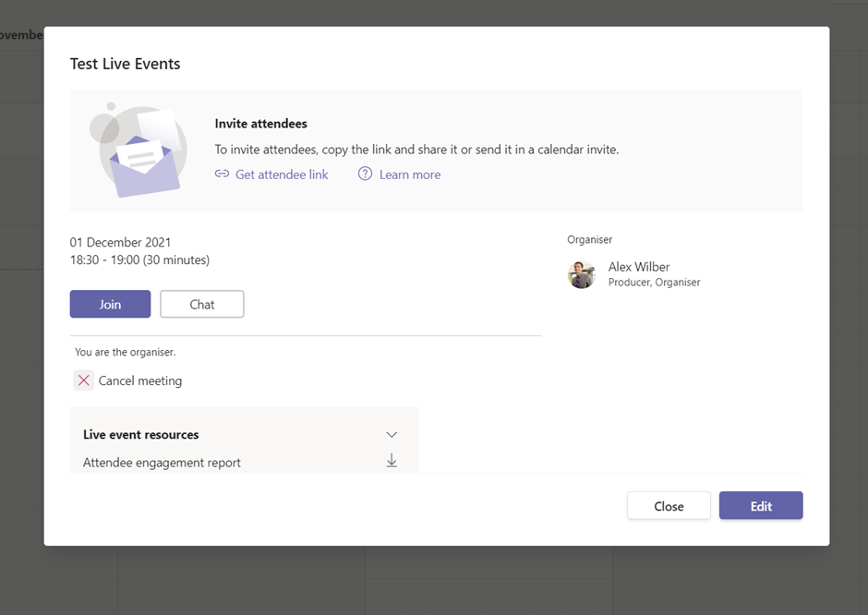
Task: Click Alex Wilber's profile picture
Action: tap(582, 274)
